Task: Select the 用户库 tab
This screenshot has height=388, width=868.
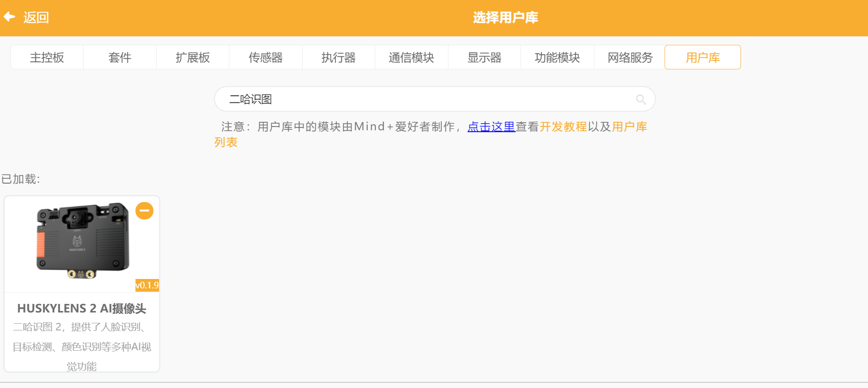Action: click(702, 58)
